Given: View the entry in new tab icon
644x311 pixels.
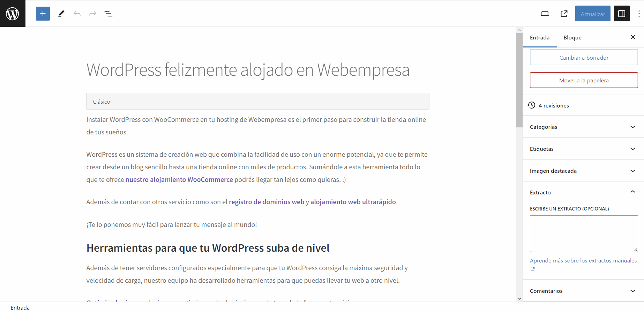Looking at the screenshot, I should point(564,14).
